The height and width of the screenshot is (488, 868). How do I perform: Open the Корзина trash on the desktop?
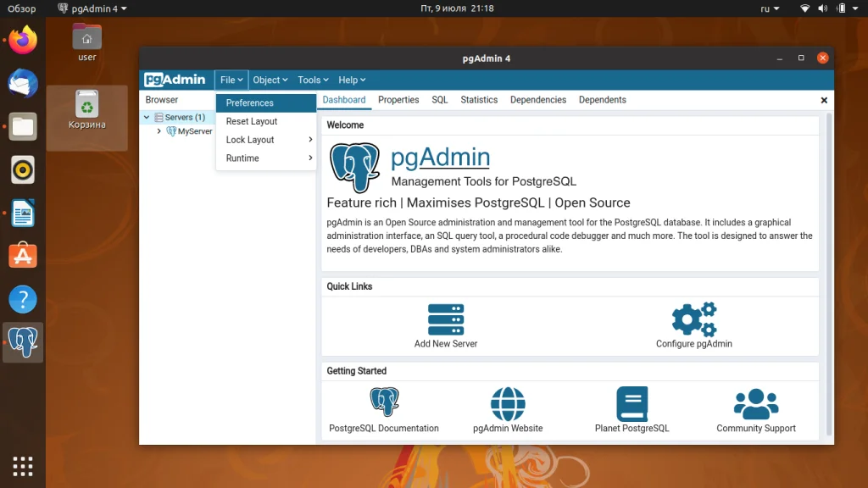pyautogui.click(x=86, y=103)
